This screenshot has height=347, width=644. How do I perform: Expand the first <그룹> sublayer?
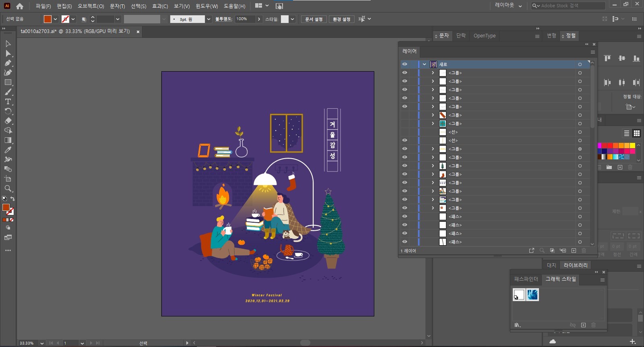click(433, 73)
